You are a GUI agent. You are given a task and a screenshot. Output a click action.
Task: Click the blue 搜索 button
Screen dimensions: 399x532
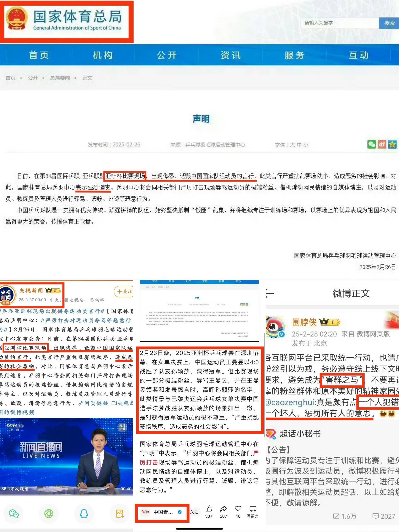[389, 23]
